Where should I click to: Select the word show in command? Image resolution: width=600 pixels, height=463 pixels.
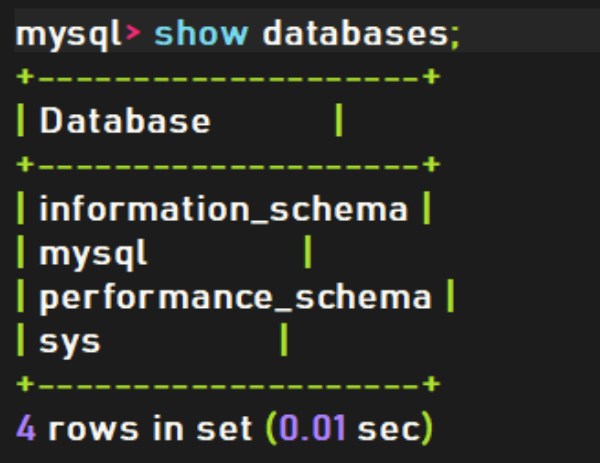point(201,34)
